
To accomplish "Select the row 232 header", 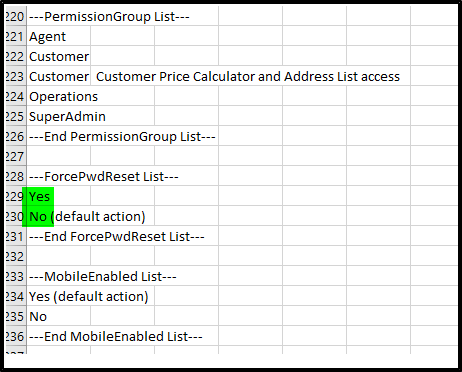I will 15,257.
